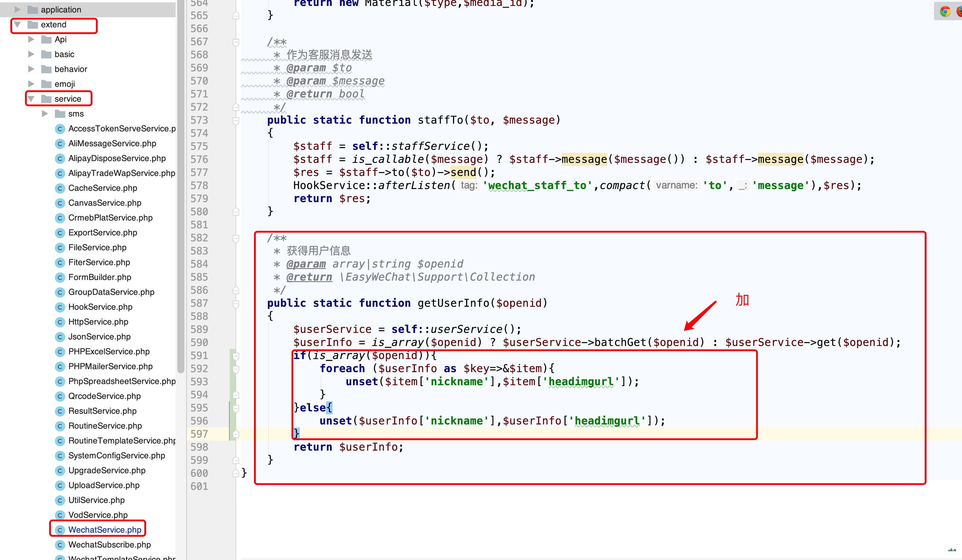Fold the getUserInfo function at line 587
The height and width of the screenshot is (560, 962).
236,304
